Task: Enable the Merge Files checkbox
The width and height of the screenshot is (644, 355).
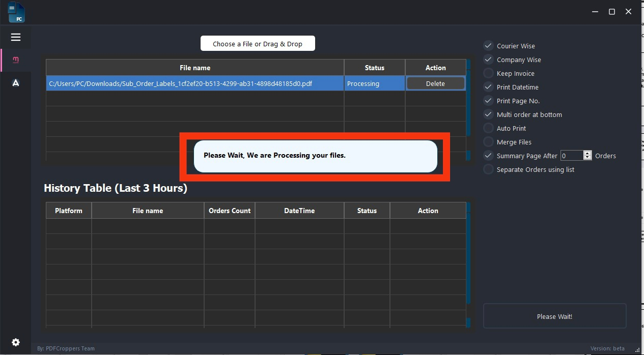Action: pos(488,142)
